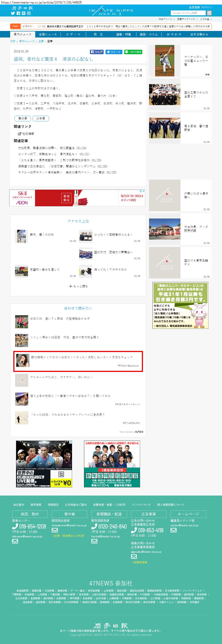Click the 青森県 tag button
Viewport: 222px width, 644px height.
pyautogui.click(x=23, y=118)
